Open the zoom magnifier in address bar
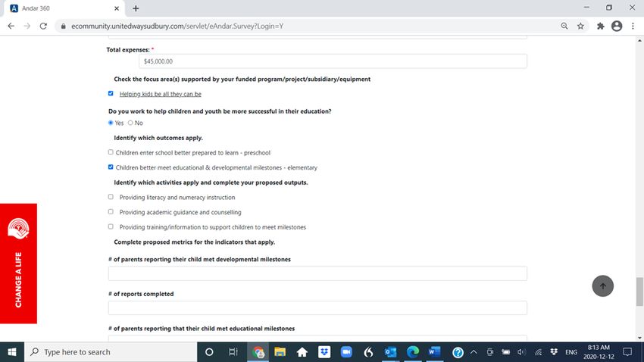This screenshot has height=362, width=644. tap(564, 26)
